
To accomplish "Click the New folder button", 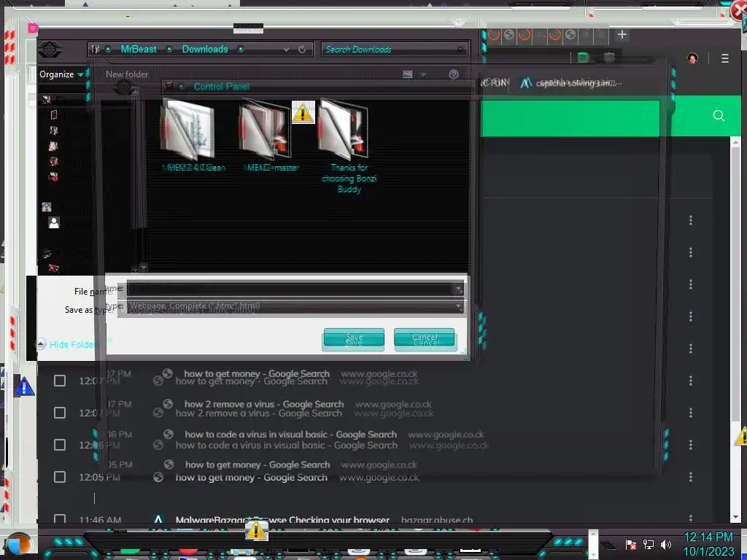I will [127, 74].
